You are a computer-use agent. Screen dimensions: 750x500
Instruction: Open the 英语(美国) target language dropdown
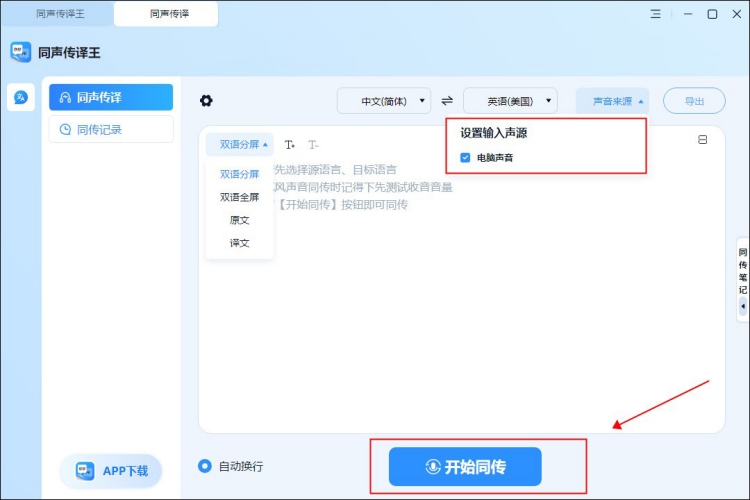click(510, 101)
